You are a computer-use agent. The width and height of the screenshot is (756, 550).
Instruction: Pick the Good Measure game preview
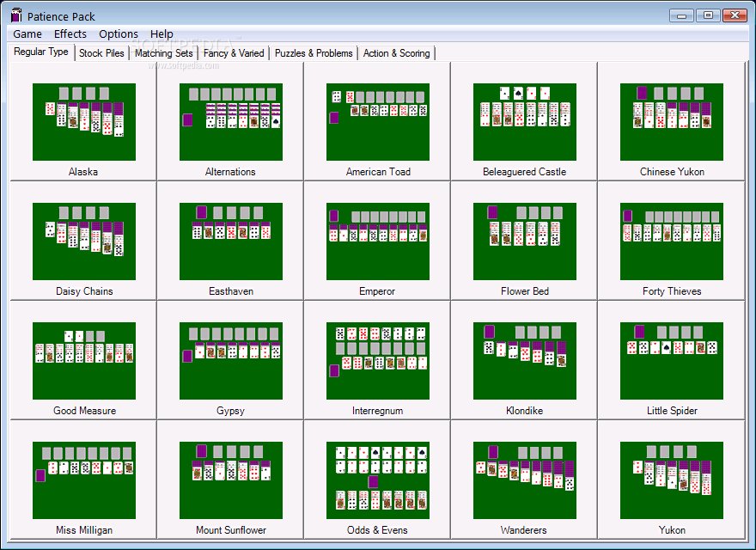(84, 361)
